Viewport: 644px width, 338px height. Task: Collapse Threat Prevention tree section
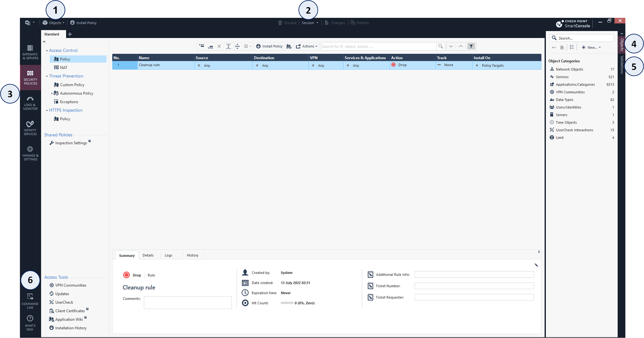47,76
